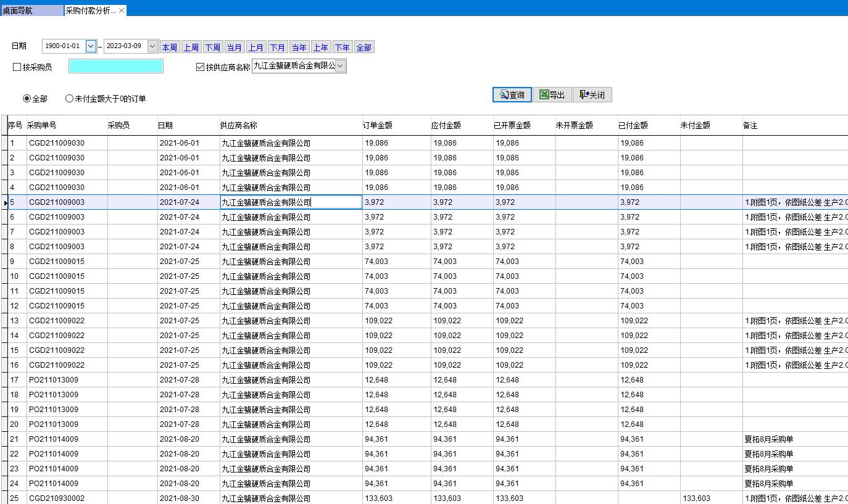Filter by 本周 quick date button
Screen dimensions: 848x504
coord(170,48)
